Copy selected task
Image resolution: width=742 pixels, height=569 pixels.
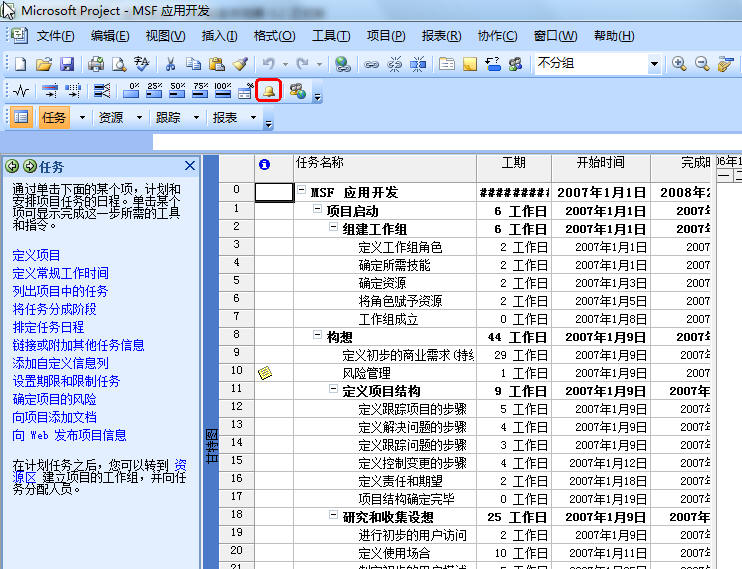[x=193, y=64]
